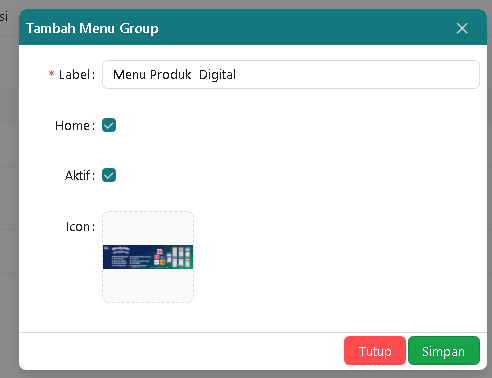Click the "Home:" caption text
This screenshot has width=492, height=378.
click(x=75, y=126)
